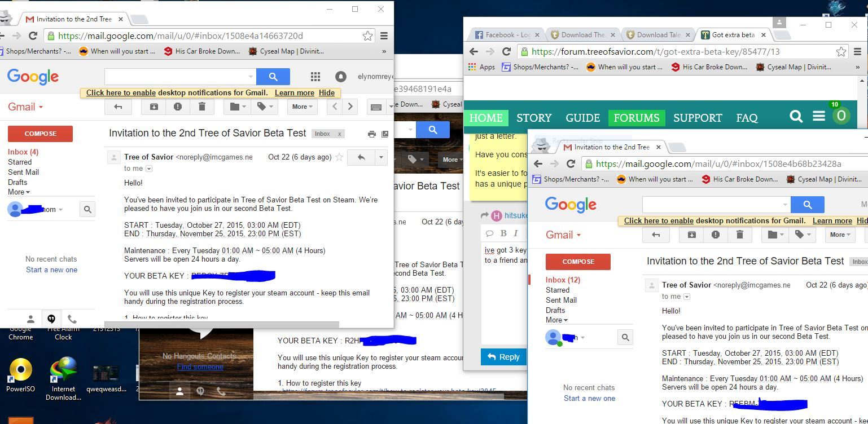Click the forum user avatar with 10 badge

pos(840,116)
